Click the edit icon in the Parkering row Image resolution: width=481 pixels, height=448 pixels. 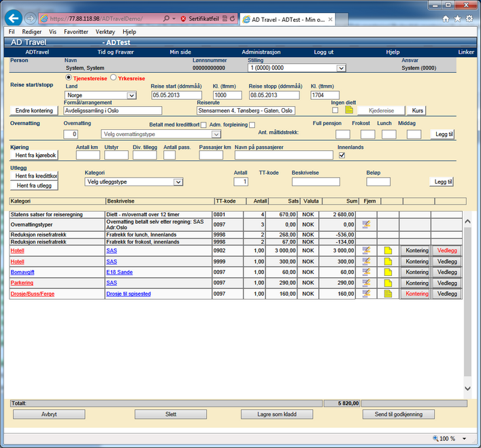click(366, 282)
